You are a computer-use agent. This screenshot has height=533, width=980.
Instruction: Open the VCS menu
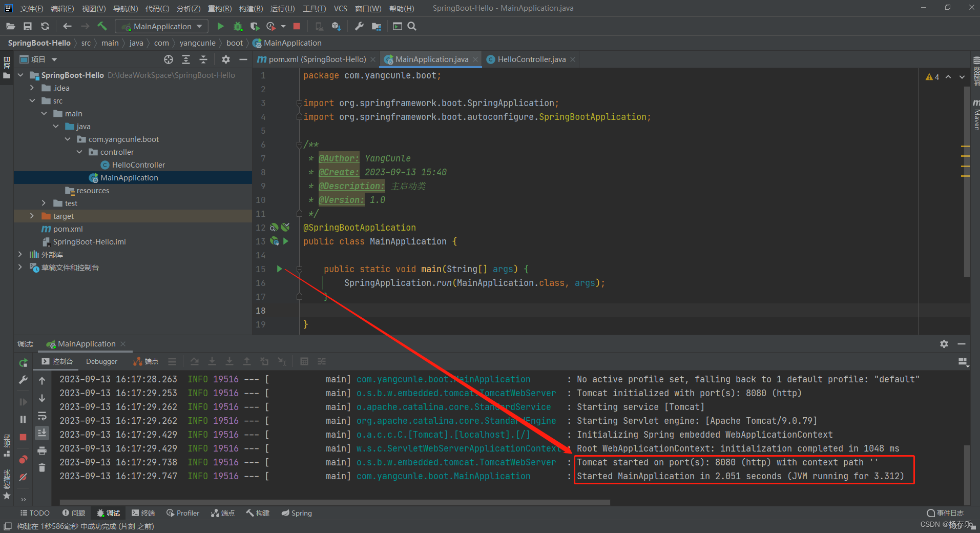340,8
